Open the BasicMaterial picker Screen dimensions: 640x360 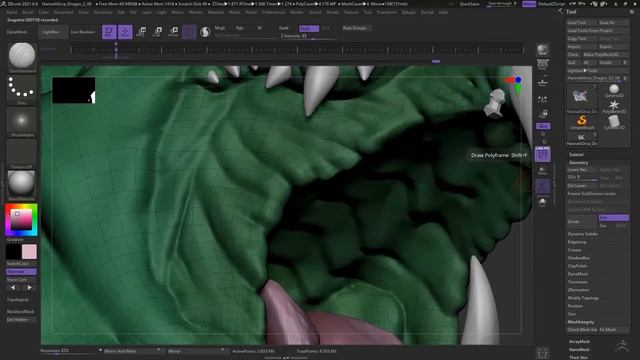click(x=21, y=184)
